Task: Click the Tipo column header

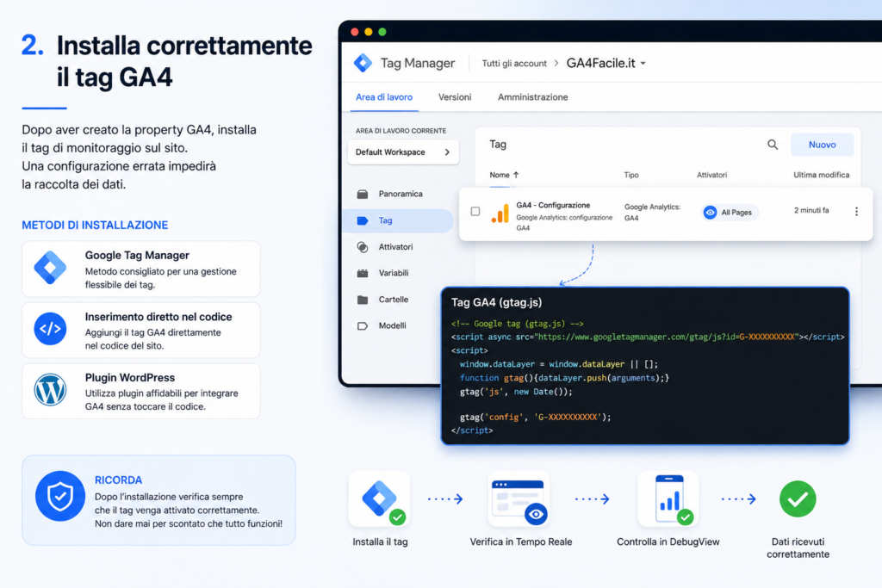Action: coord(631,175)
